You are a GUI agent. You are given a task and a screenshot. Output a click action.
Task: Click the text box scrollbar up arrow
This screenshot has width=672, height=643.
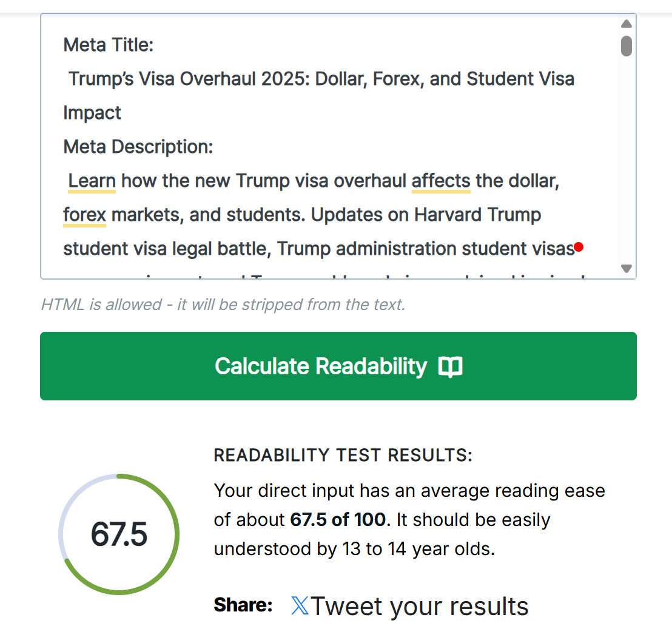[627, 24]
